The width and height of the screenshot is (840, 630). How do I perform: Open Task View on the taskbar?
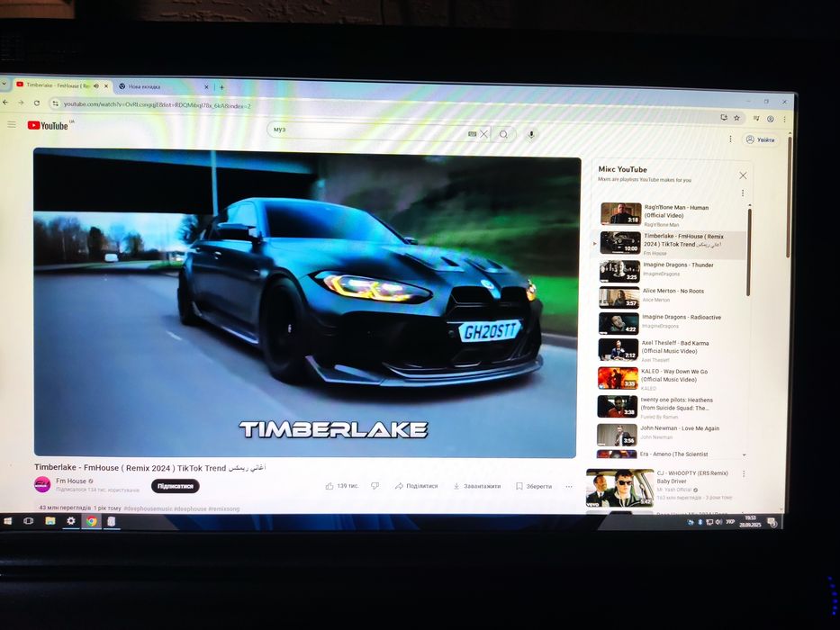[x=29, y=521]
